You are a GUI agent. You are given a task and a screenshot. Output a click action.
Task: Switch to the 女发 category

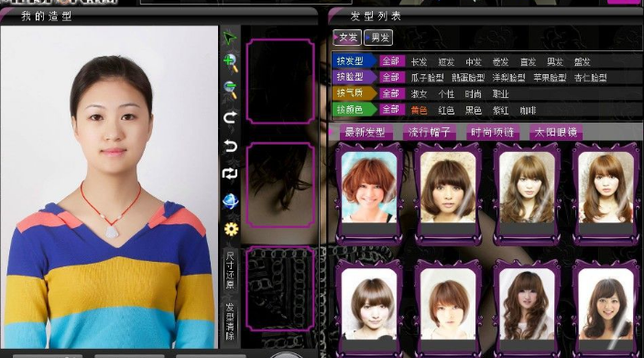[x=347, y=38]
